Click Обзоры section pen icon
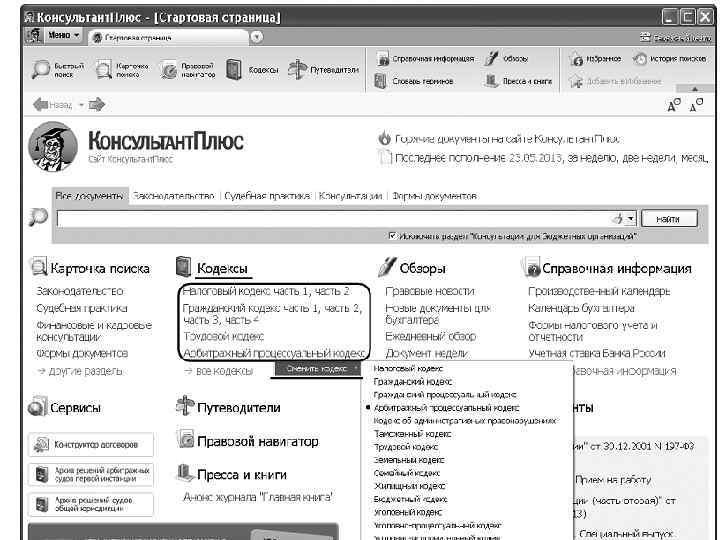Image resolution: width=720 pixels, height=540 pixels. [387, 267]
